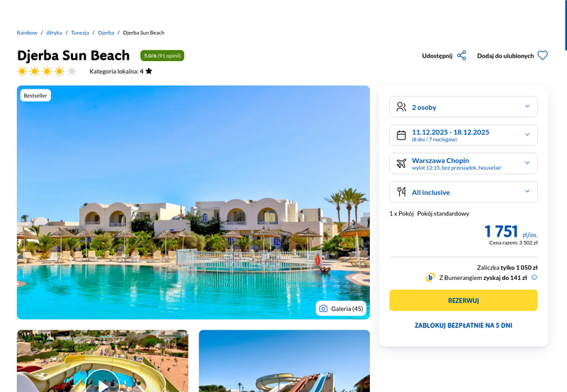The height and width of the screenshot is (392, 567).
Task: Expand the 2 osoby travelers dropdown
Action: (464, 106)
